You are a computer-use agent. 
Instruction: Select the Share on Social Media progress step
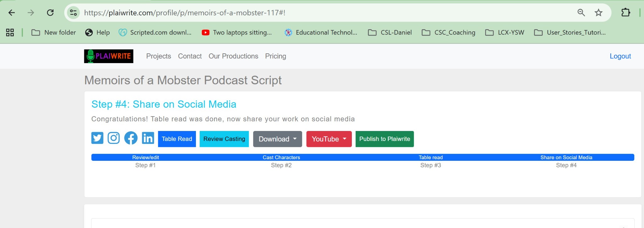(566, 157)
